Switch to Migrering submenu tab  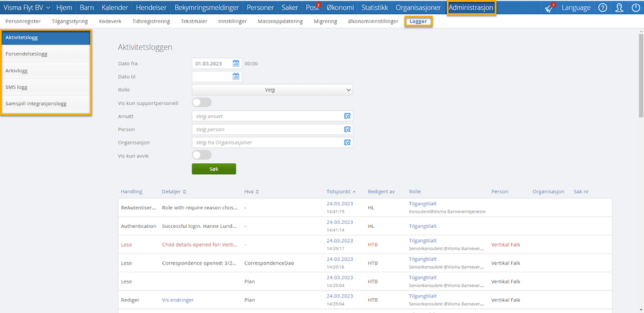tap(325, 21)
